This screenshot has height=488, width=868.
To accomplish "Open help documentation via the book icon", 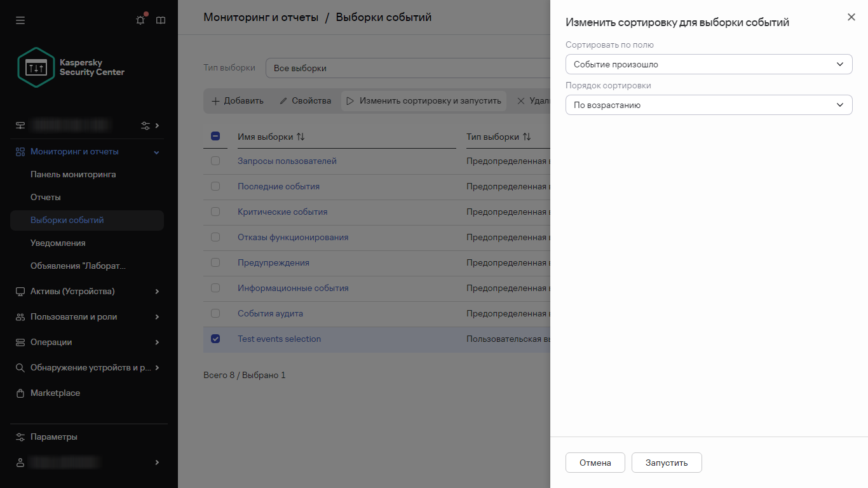I will (x=160, y=20).
